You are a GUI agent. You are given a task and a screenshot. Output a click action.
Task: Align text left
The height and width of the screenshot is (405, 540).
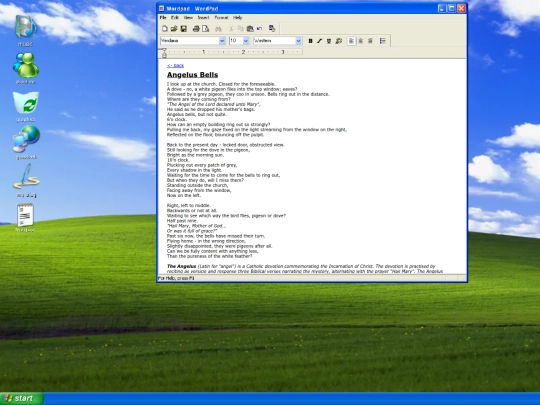(x=351, y=41)
